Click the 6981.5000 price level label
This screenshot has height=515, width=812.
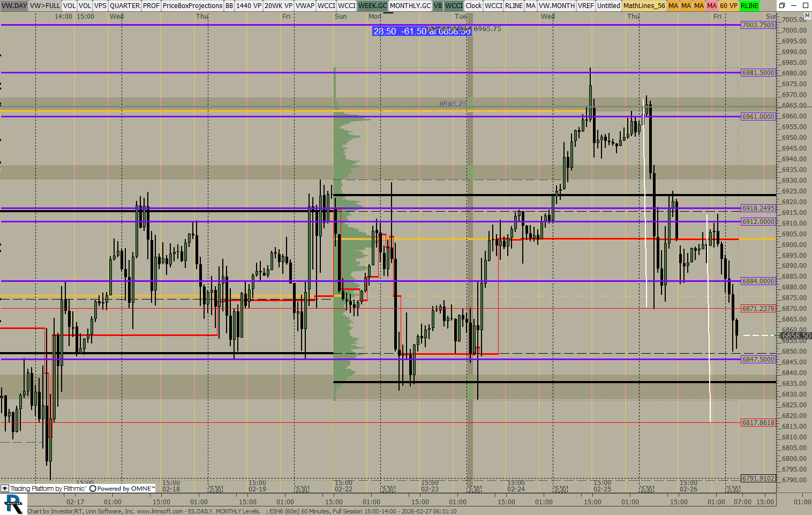(x=758, y=73)
